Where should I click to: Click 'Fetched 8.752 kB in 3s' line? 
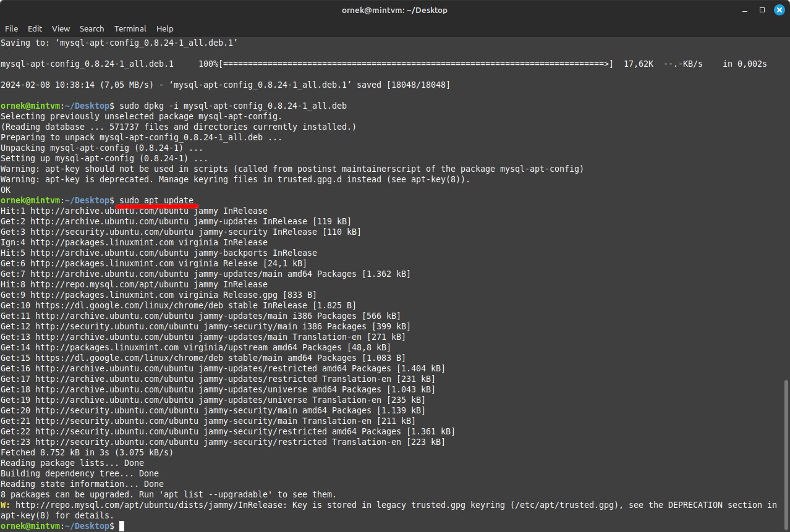pos(87,452)
